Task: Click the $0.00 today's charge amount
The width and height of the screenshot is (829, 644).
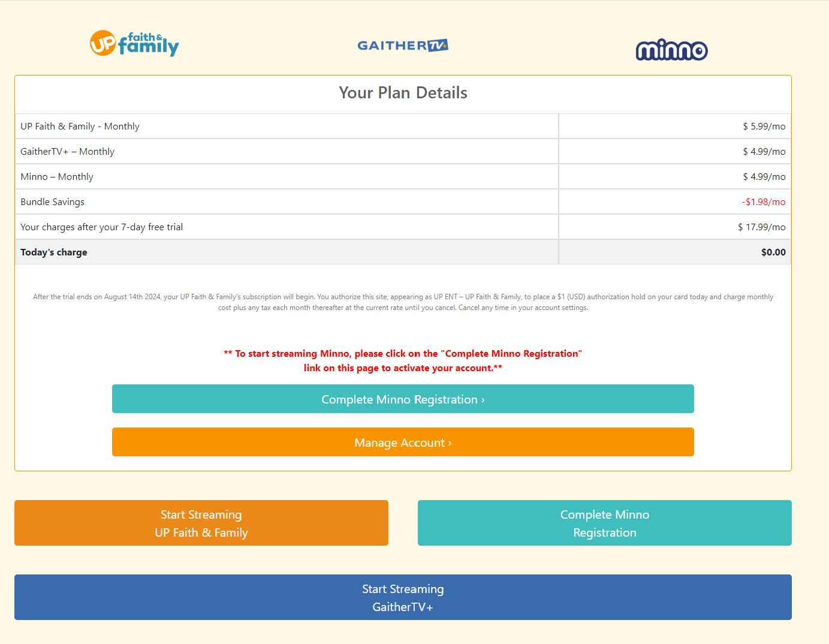Action: 773,252
